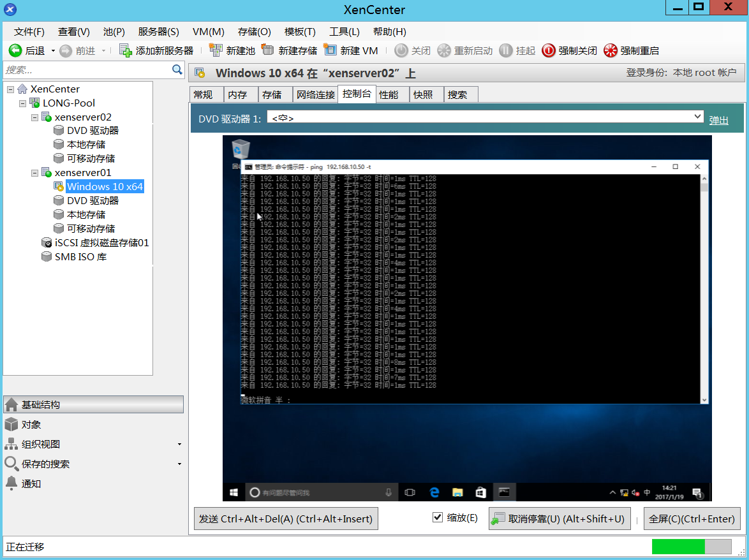Click the Forward arrow icon
Image resolution: width=749 pixels, height=560 pixels.
(66, 50)
